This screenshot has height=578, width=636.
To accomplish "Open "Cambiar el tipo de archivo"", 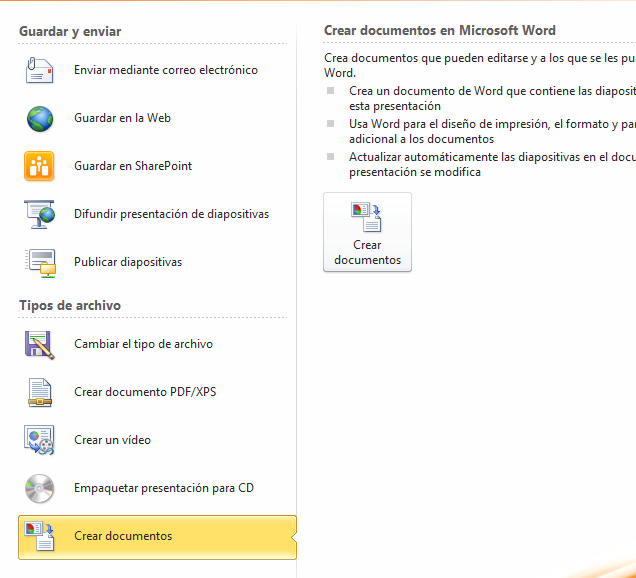I will 143,344.
